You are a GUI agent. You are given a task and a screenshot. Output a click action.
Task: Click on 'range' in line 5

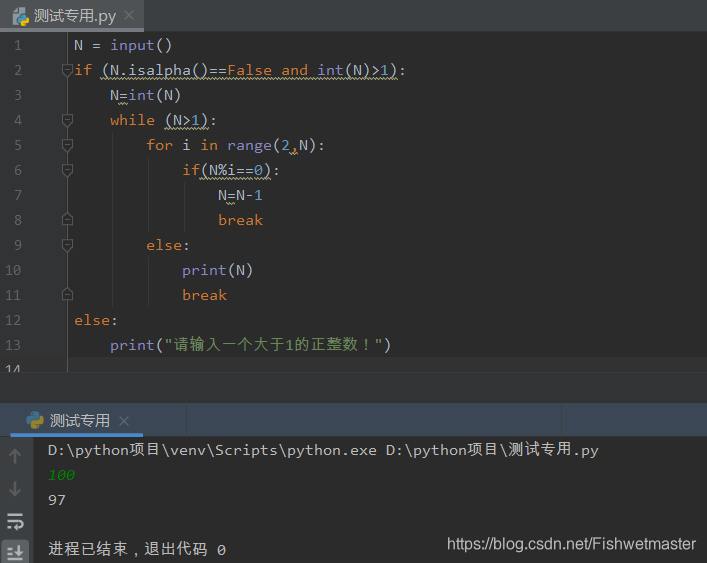[249, 145]
